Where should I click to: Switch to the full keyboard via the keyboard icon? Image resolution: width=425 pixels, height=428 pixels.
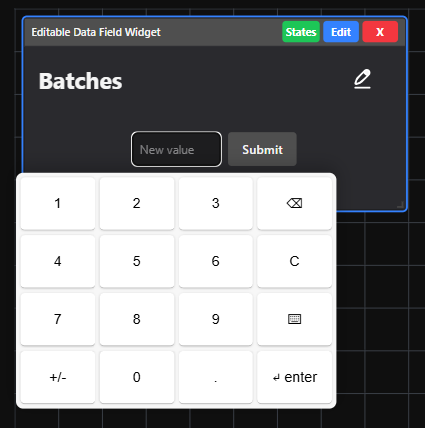pyautogui.click(x=294, y=319)
